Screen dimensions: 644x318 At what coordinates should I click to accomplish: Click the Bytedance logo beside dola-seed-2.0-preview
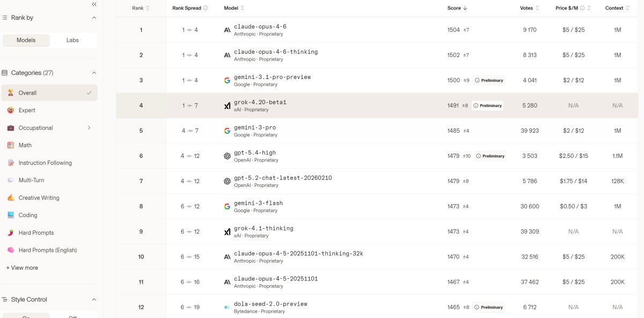pos(227,307)
